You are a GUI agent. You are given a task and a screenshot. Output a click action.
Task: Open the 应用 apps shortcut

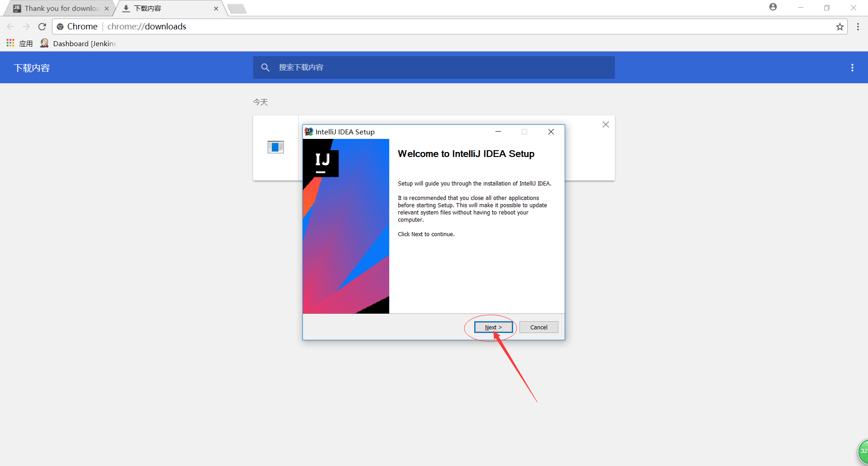pyautogui.click(x=19, y=43)
